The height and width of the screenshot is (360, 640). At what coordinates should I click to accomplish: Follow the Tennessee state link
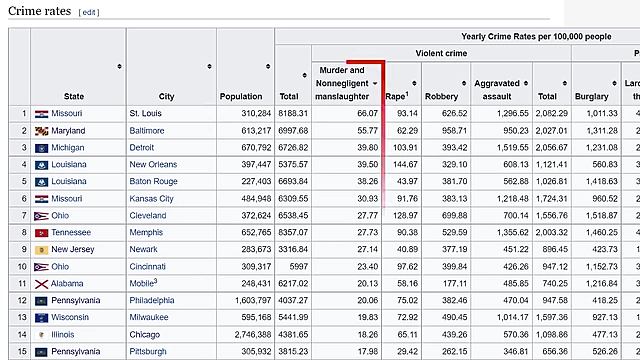[x=71, y=232]
